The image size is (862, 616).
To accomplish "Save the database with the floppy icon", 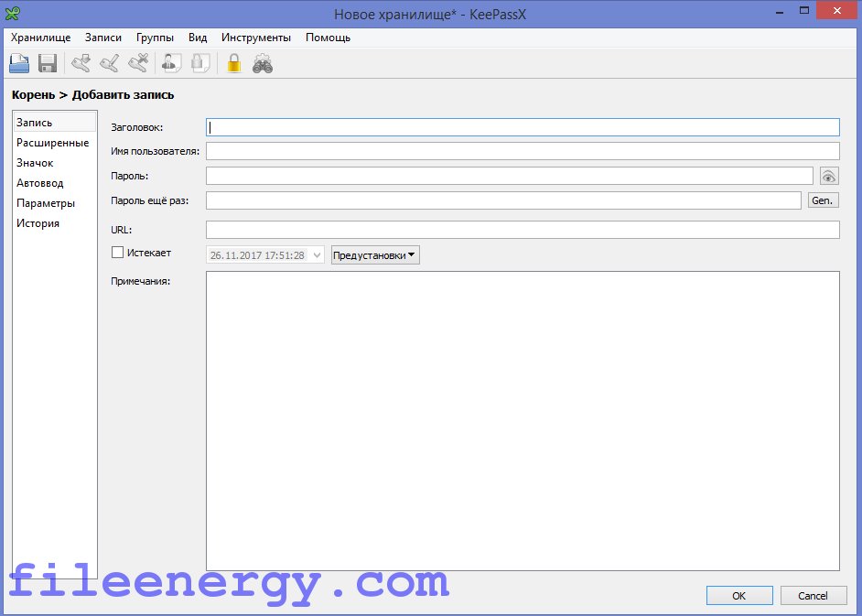I will 48,63.
